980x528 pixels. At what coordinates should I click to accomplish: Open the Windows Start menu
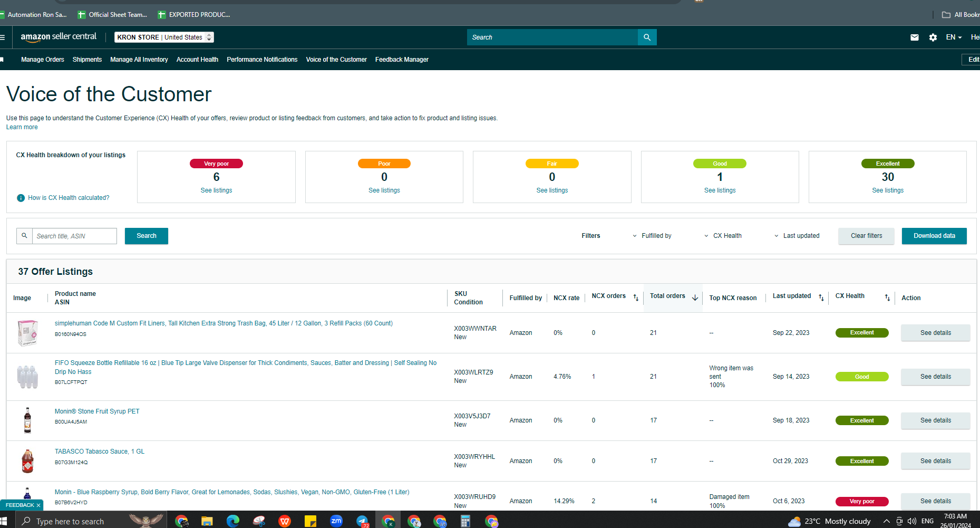[4, 521]
